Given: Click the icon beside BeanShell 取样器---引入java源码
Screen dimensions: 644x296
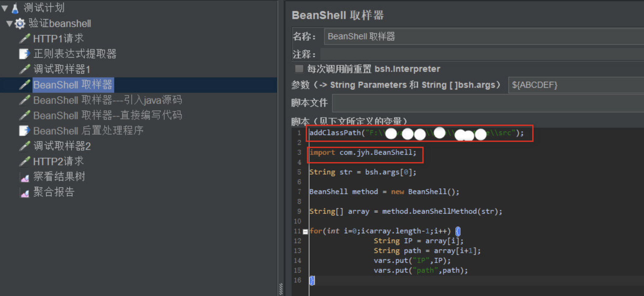Looking at the screenshot, I should (x=25, y=100).
